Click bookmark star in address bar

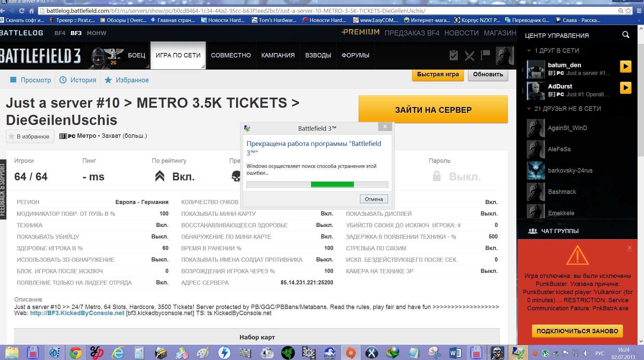click(x=628, y=11)
